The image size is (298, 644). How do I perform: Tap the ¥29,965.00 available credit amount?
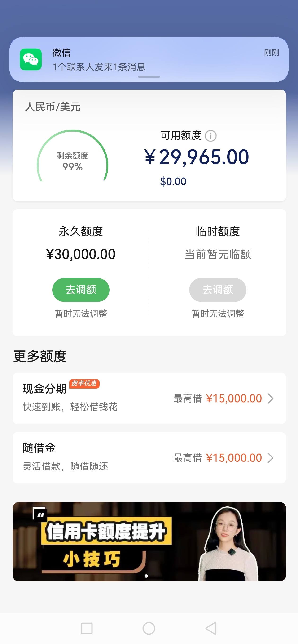click(197, 157)
